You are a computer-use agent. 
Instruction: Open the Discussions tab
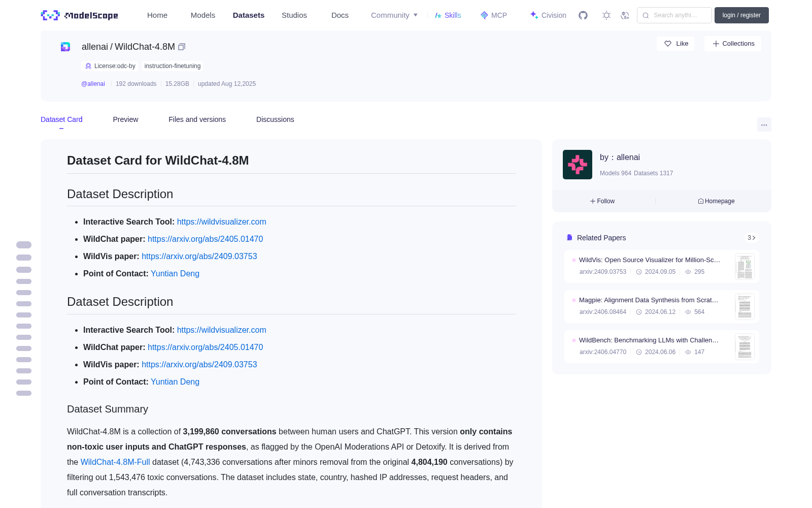click(275, 119)
